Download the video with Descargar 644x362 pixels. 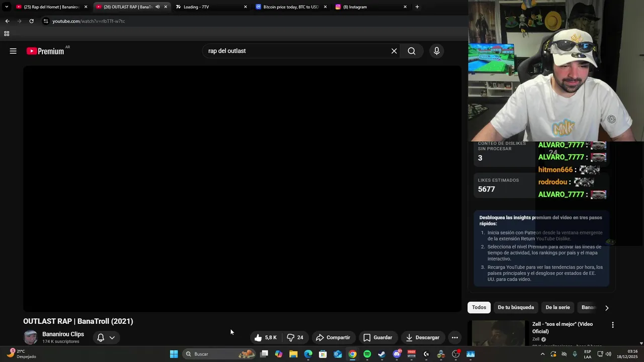pyautogui.click(x=423, y=337)
